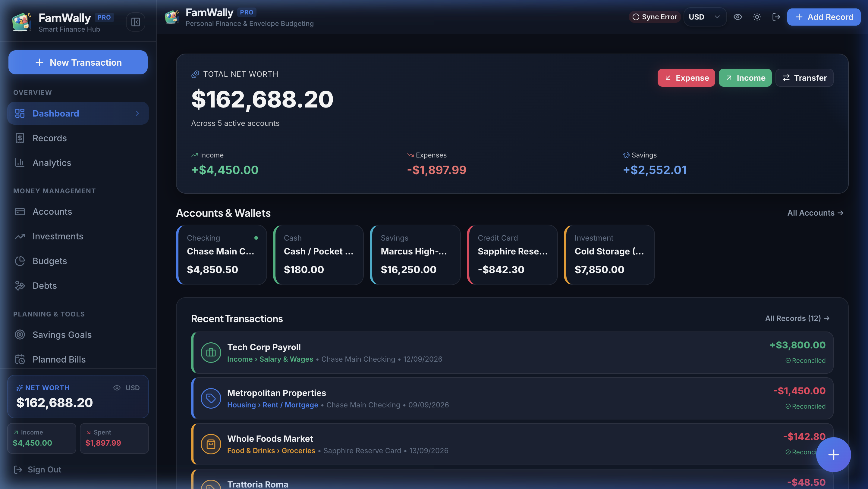Screen dimensions: 868x489
Task: Click the Debts hand-coins icon
Action: [x=20, y=285]
